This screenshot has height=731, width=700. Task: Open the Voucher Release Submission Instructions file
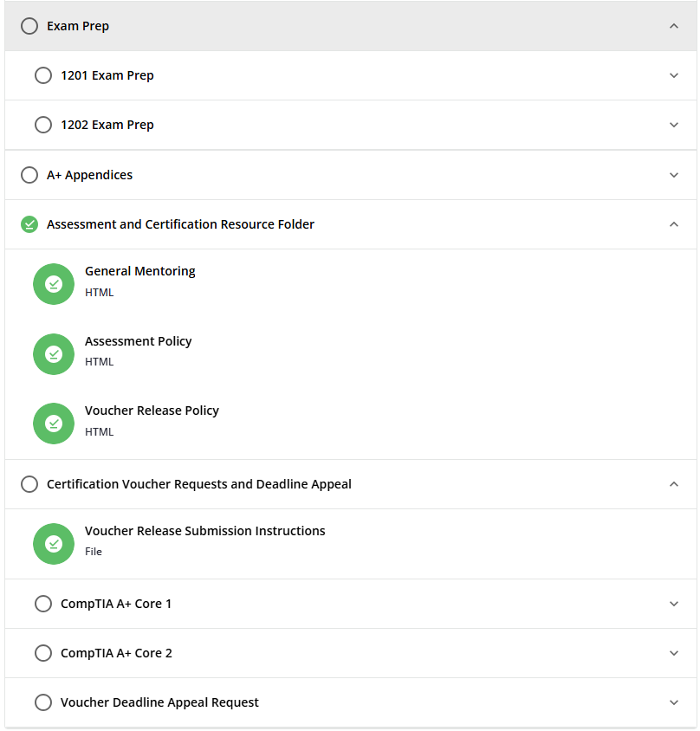click(204, 531)
